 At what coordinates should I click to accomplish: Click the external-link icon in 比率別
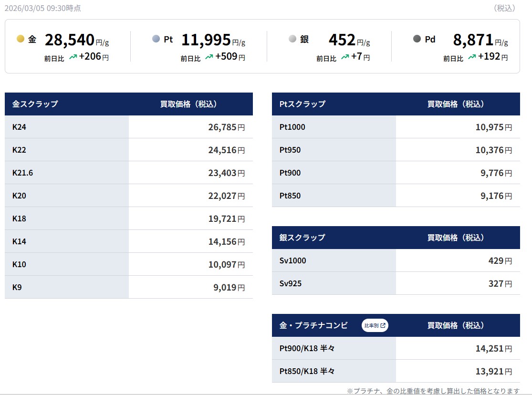point(383,325)
